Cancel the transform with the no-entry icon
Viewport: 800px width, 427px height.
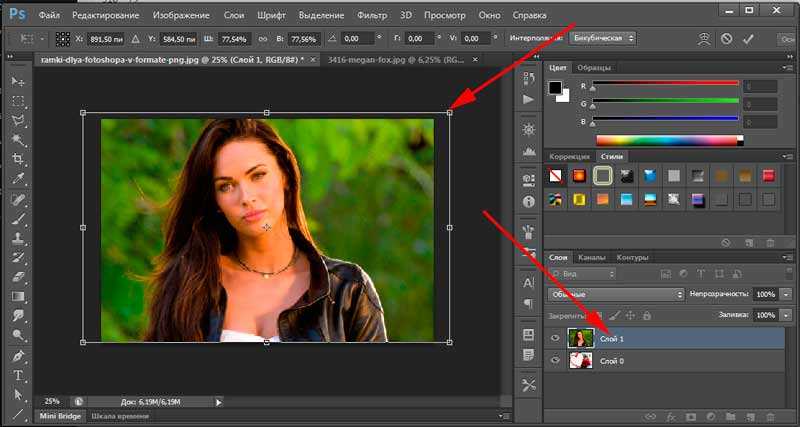(x=726, y=39)
